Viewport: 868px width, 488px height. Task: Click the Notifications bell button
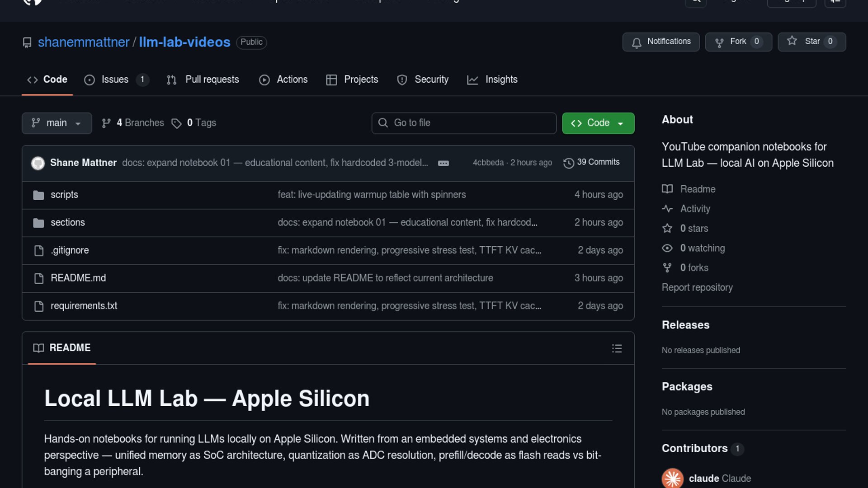click(660, 42)
